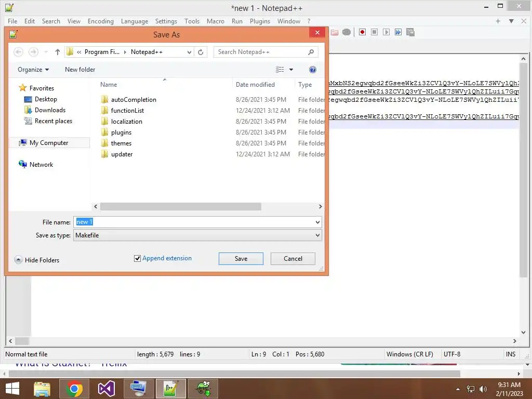Image resolution: width=532 pixels, height=399 pixels.
Task: Uncheck the Append extension checkbox
Action: pyautogui.click(x=137, y=259)
